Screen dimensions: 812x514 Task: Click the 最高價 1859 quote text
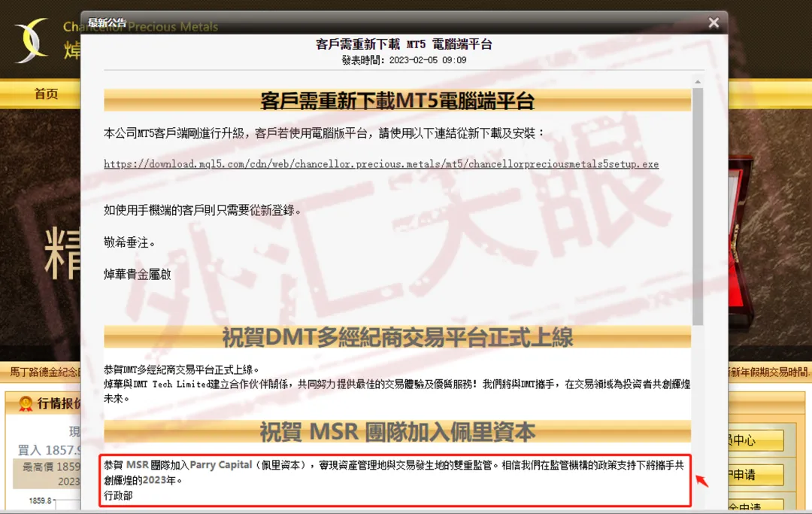pyautogui.click(x=51, y=467)
